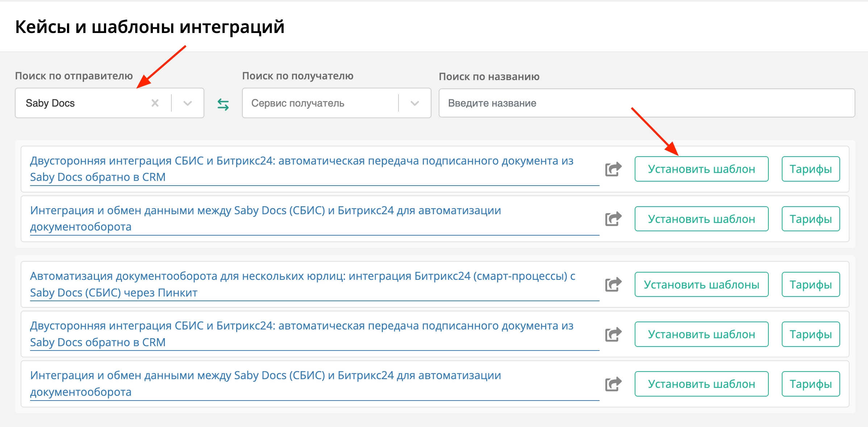Viewport: 868px width, 427px height.
Task: Share the second data exchange integration case
Action: [x=613, y=219]
